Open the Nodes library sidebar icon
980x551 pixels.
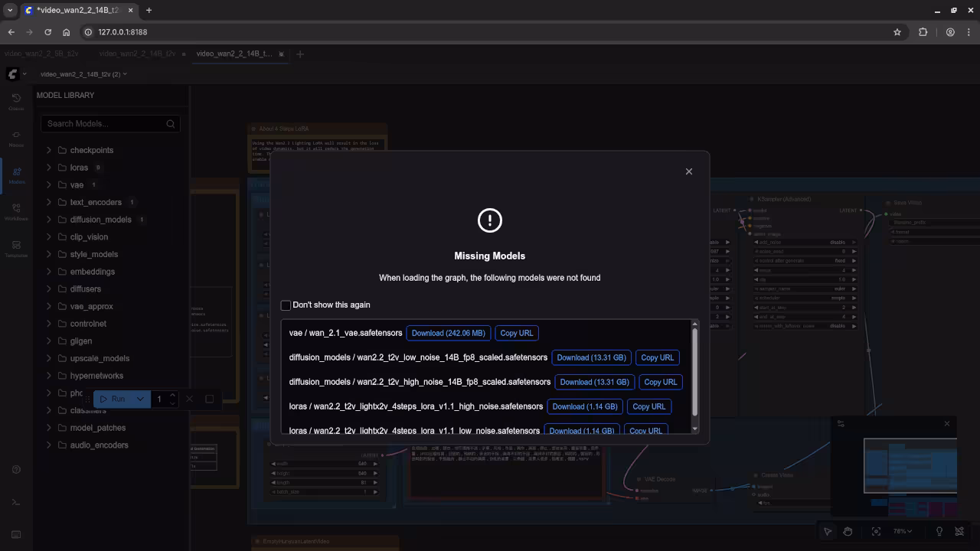click(16, 138)
